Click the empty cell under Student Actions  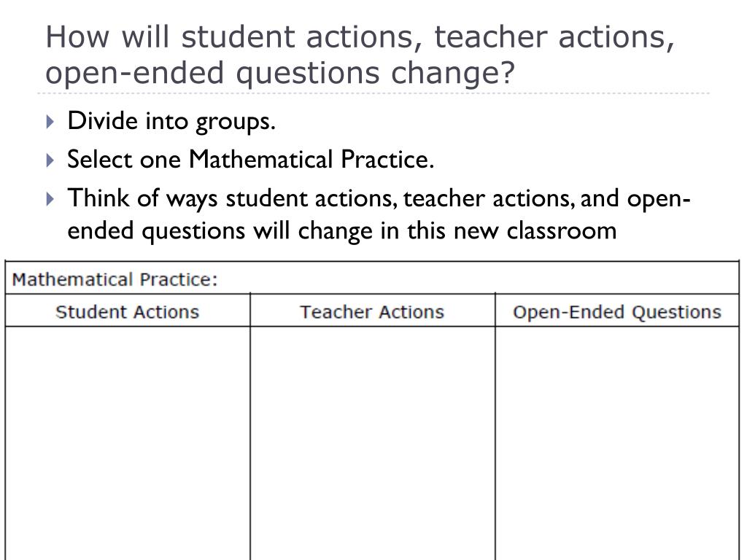point(128,443)
